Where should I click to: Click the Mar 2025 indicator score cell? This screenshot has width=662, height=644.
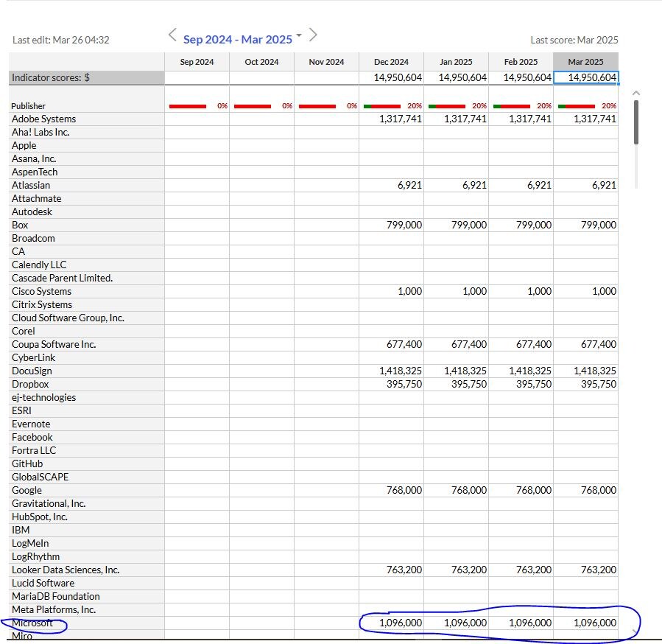click(x=586, y=78)
